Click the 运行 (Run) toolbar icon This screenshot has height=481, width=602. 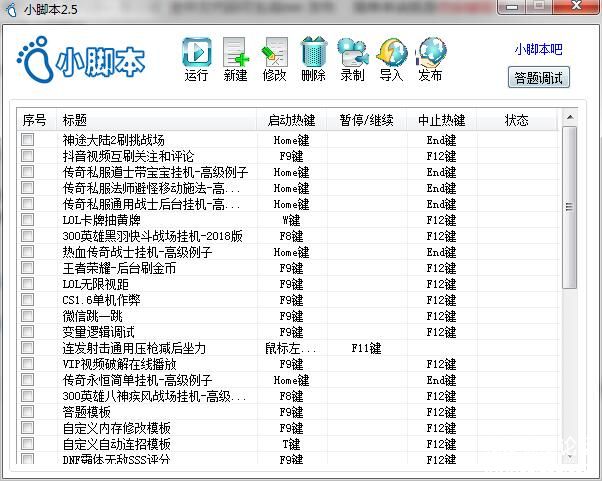197,53
